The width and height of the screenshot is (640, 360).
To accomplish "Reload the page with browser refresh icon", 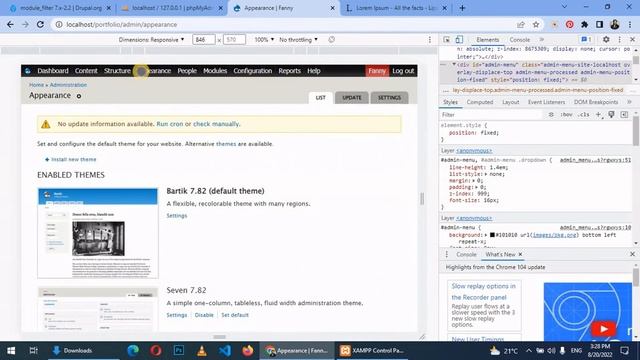I will point(40,24).
